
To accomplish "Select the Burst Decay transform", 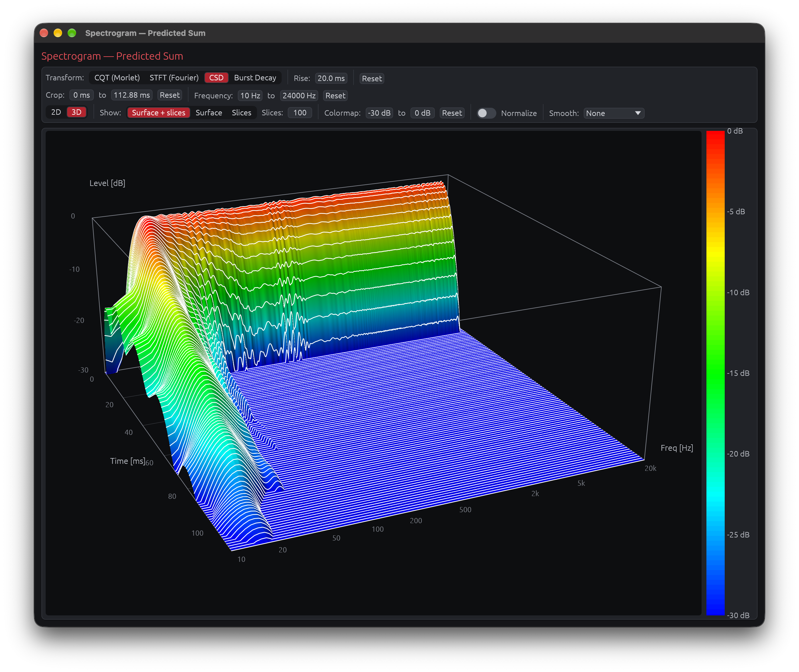I will 255,78.
